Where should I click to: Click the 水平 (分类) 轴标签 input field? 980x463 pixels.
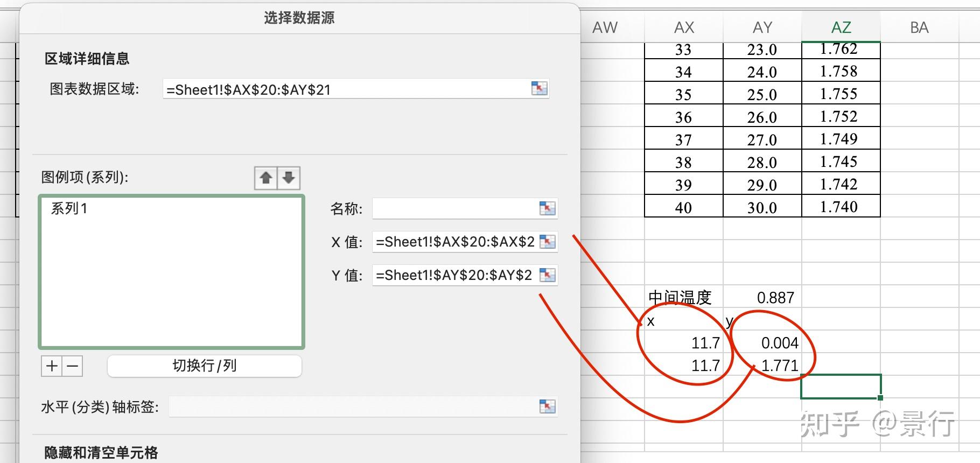(363, 406)
